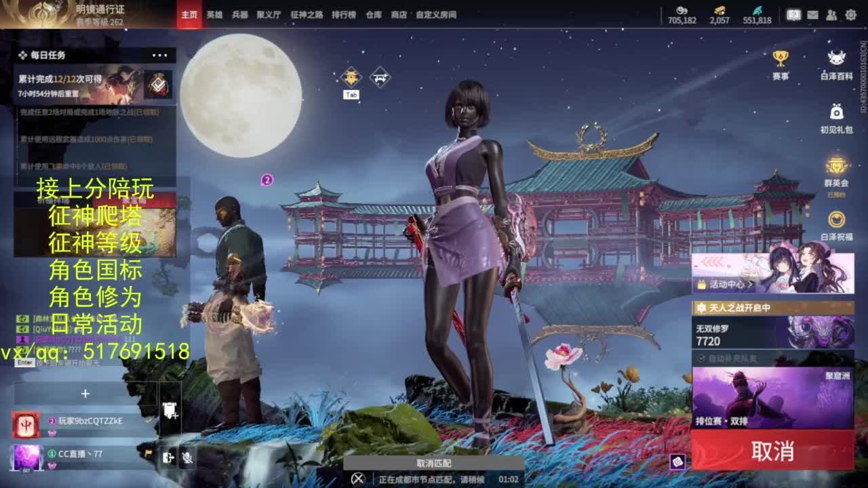Open the friends list icon
Screen dimensions: 868x488
click(x=831, y=14)
